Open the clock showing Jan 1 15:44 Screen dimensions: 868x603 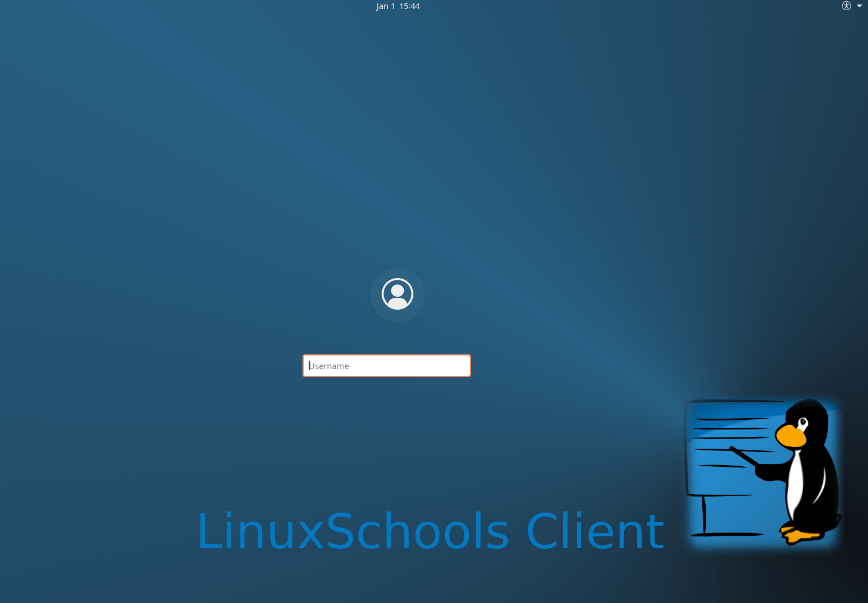(398, 6)
